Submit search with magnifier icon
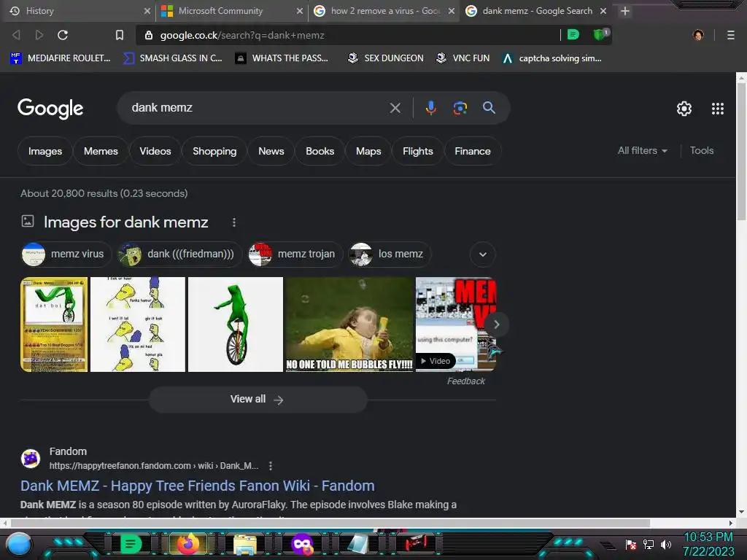This screenshot has height=560, width=747. pos(489,108)
